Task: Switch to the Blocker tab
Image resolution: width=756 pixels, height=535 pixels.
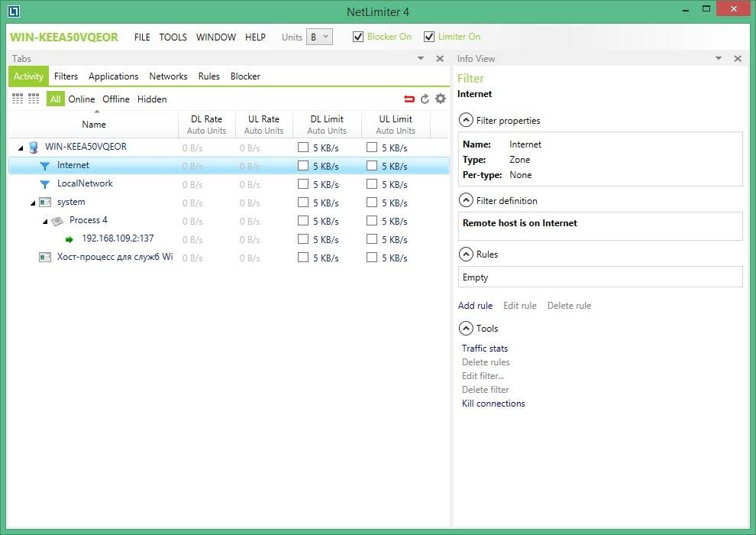Action: coord(245,76)
